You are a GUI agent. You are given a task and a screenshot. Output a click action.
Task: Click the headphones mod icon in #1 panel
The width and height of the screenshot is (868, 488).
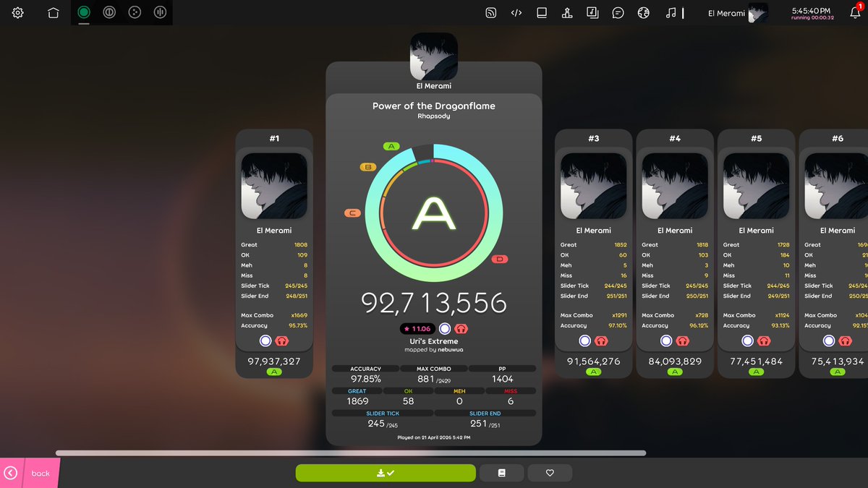coord(282,341)
